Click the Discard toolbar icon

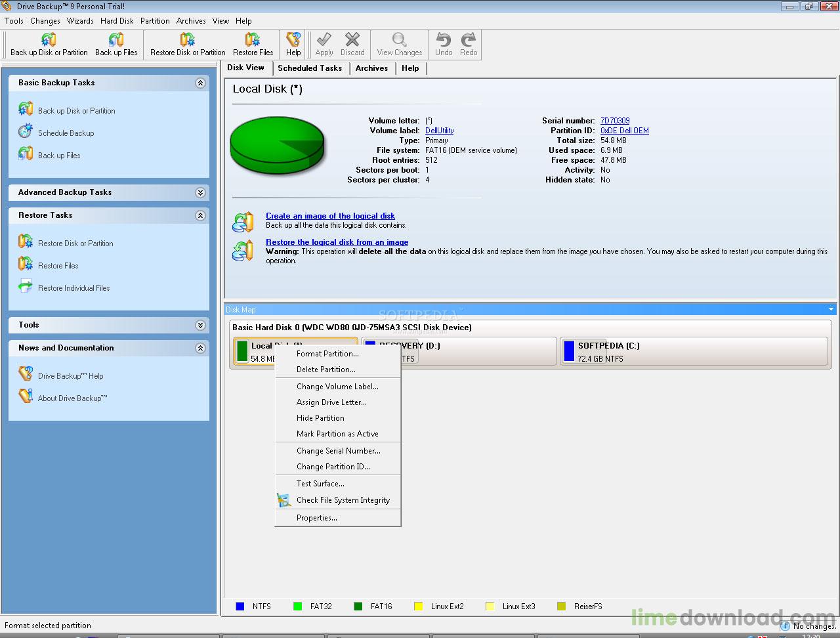click(352, 39)
